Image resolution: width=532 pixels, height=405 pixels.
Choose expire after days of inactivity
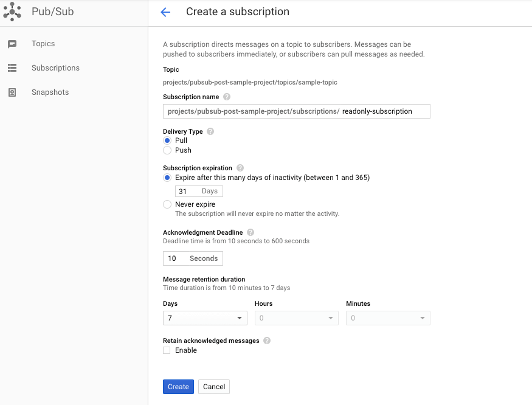pos(167,178)
